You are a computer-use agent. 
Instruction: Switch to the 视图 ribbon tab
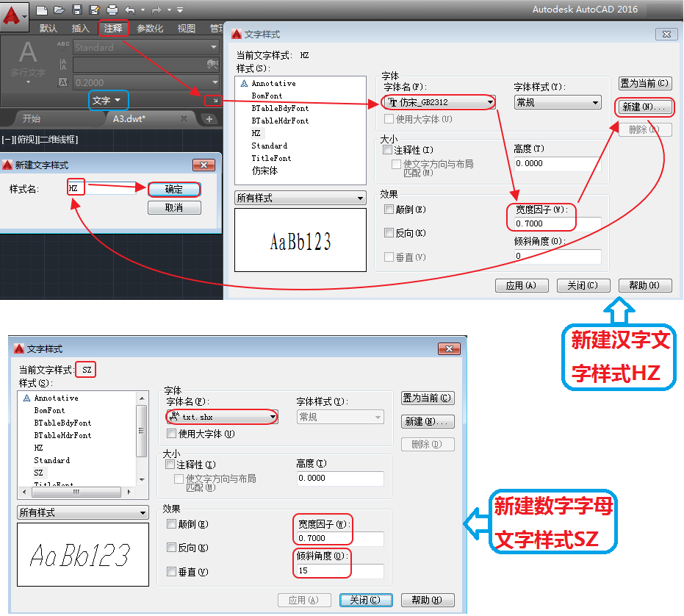click(x=187, y=29)
